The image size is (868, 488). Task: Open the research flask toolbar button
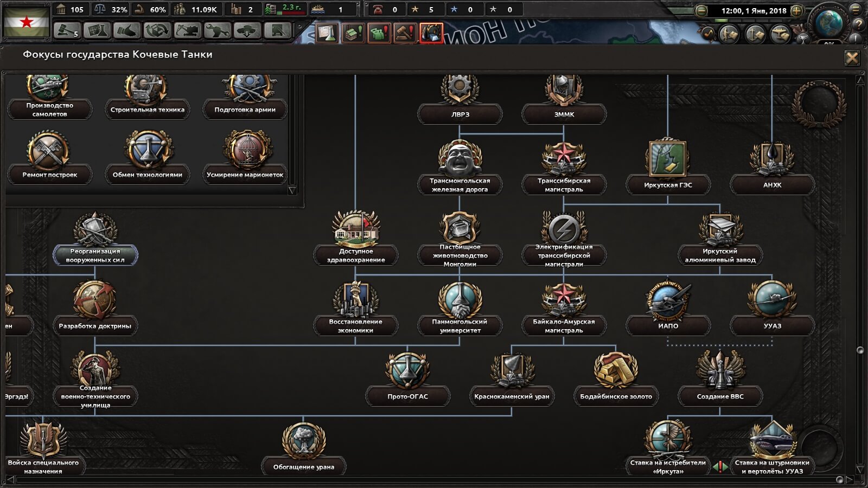[97, 30]
